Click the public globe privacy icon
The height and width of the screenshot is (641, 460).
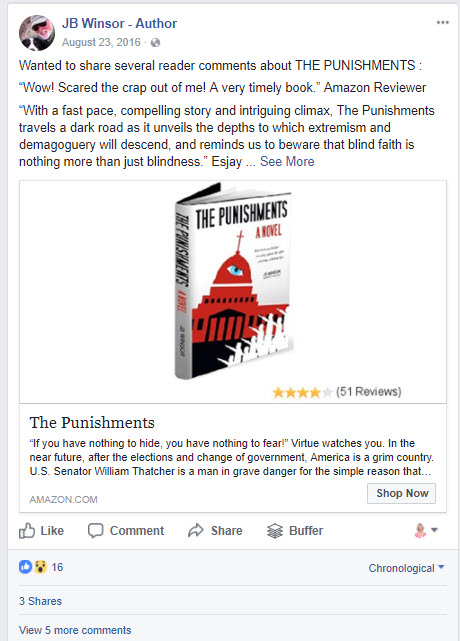pyautogui.click(x=155, y=43)
